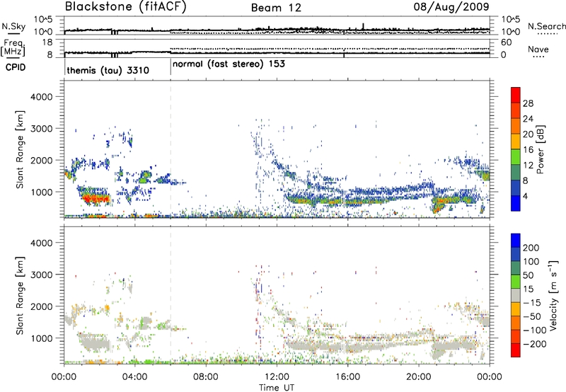
Task: Click the velocity panel 'Slant Range [km]' label
Action: tap(20, 295)
